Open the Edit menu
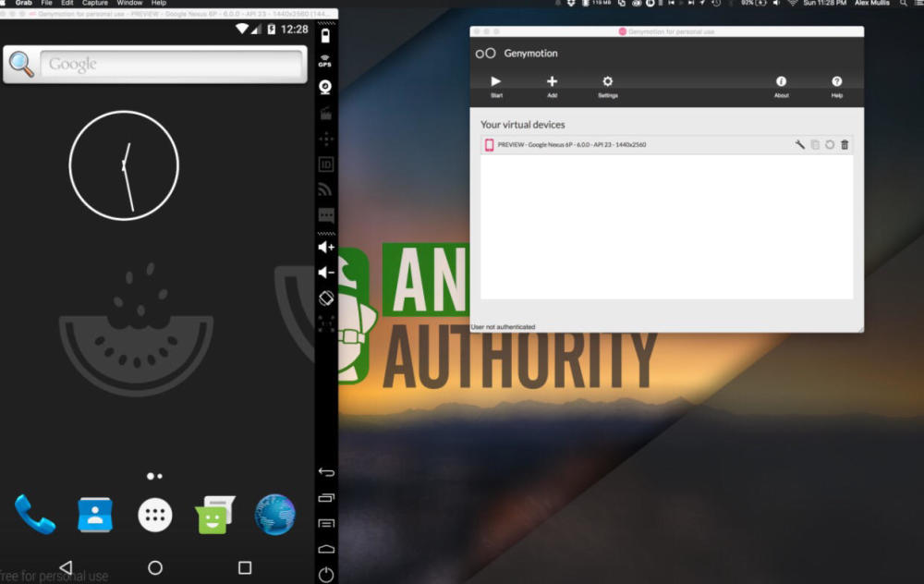The width and height of the screenshot is (924, 584). pyautogui.click(x=67, y=3)
